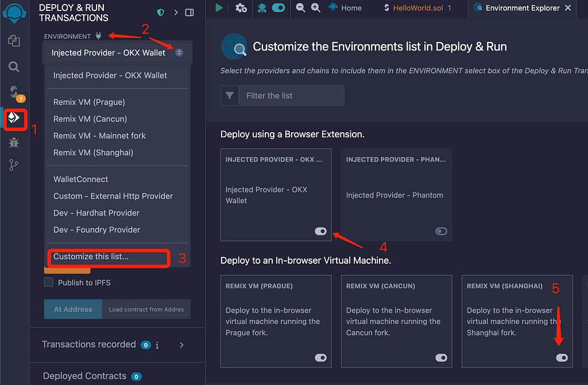The width and height of the screenshot is (588, 385).
Task: Zoom in the editor with plus magnifier
Action: pyautogui.click(x=316, y=7)
